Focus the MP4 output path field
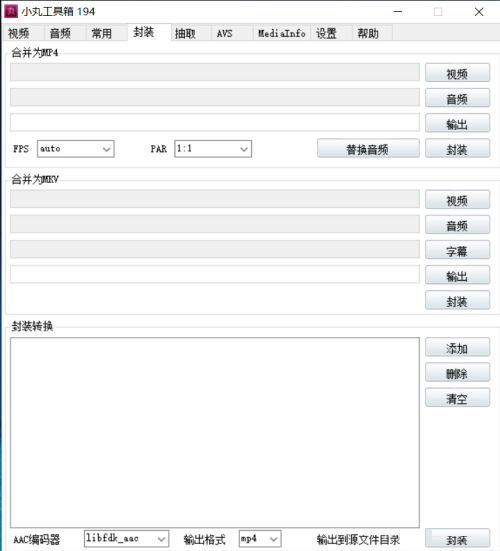The height and width of the screenshot is (551, 500). (215, 122)
